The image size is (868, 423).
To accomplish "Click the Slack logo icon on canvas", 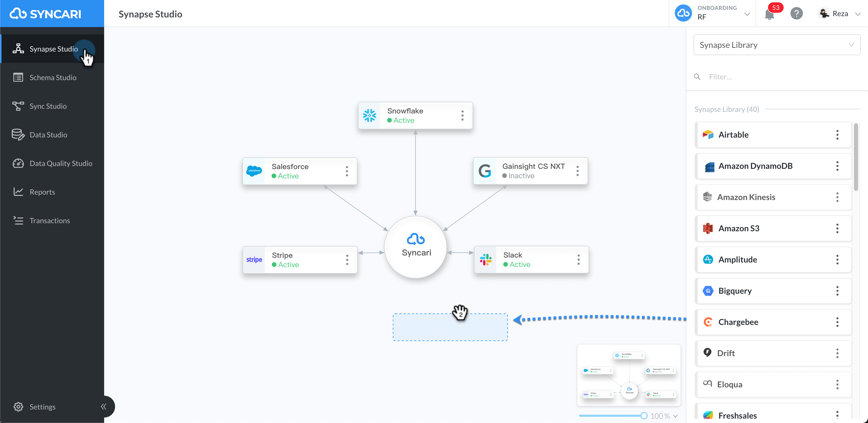I will [486, 259].
